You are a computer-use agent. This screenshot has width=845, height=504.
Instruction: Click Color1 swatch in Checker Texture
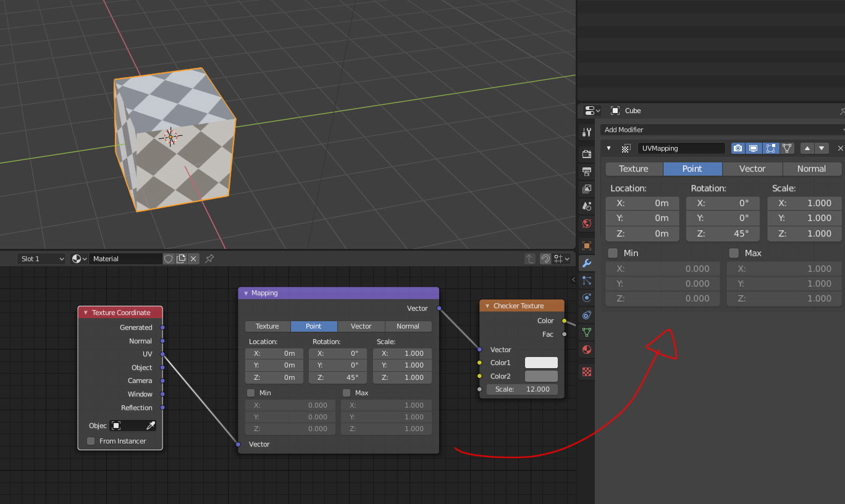541,363
